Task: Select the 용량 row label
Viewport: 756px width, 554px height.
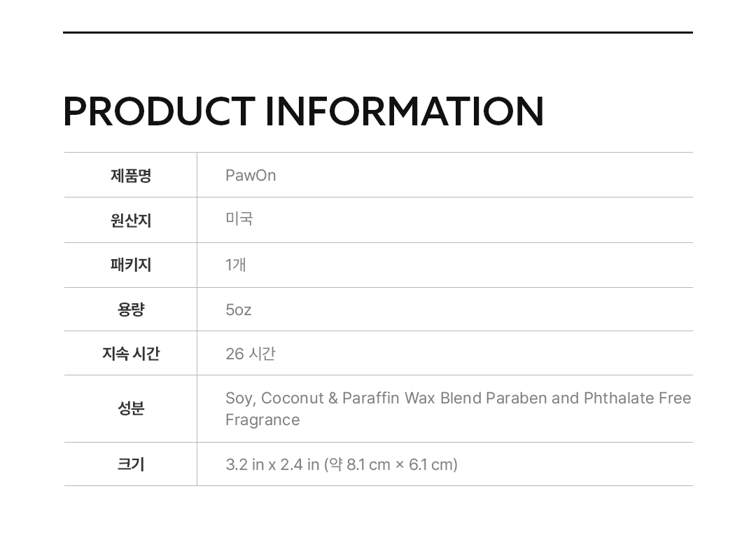Action: tap(131, 310)
